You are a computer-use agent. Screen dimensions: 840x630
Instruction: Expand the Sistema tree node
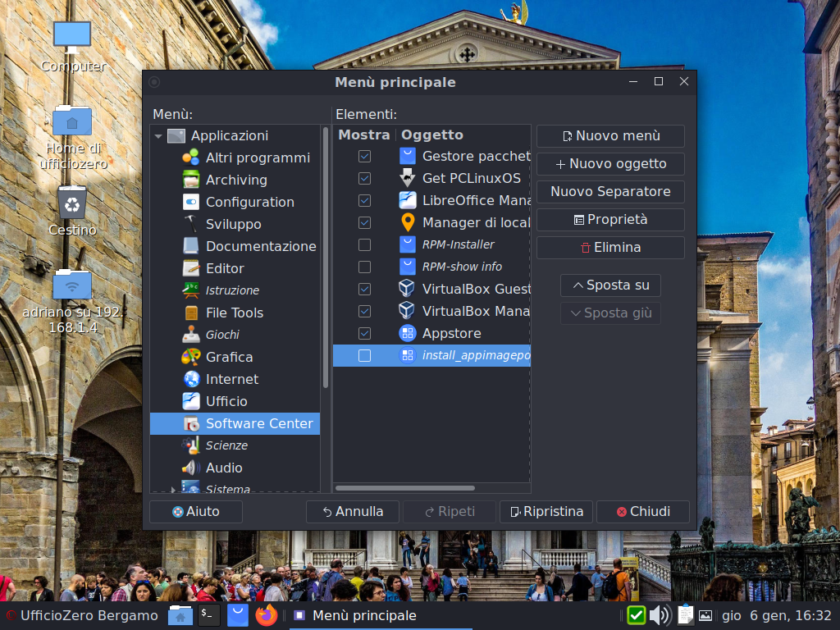(x=173, y=489)
